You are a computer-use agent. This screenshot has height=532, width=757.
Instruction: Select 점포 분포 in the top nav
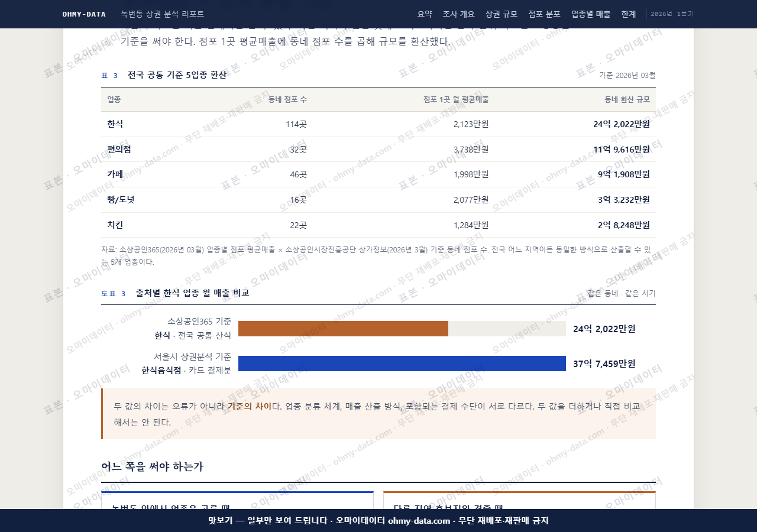pos(544,14)
